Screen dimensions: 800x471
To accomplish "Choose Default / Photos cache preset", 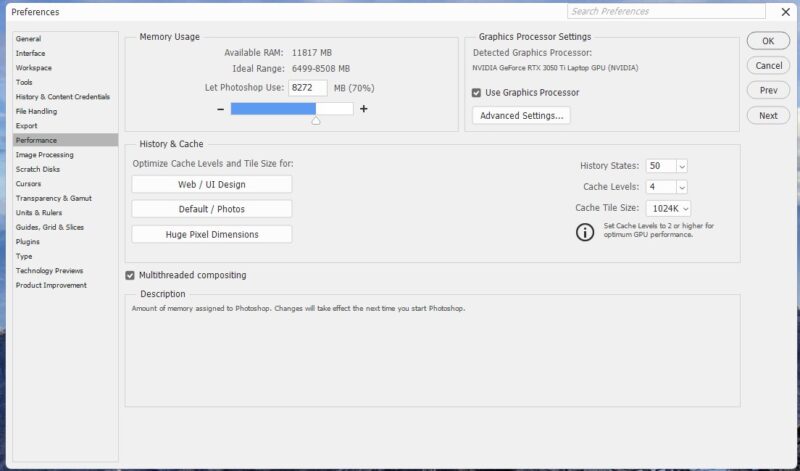I will coord(212,209).
